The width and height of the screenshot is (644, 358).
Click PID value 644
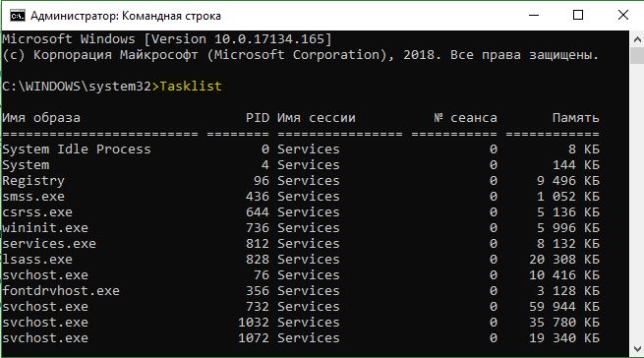point(258,212)
